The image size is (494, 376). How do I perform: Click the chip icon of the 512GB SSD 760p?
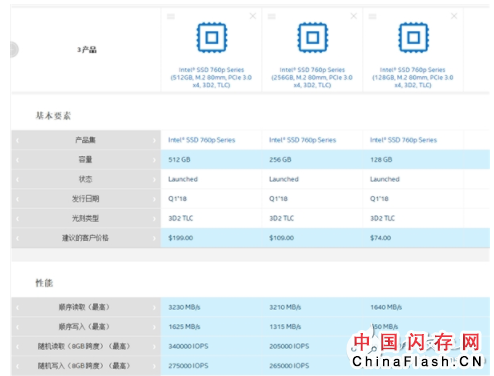(x=212, y=37)
